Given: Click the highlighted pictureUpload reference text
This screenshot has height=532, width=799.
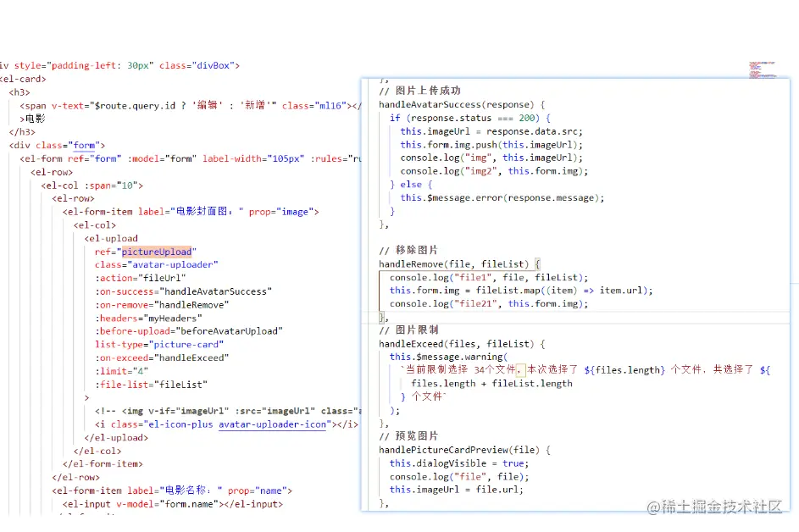Looking at the screenshot, I should click(158, 251).
